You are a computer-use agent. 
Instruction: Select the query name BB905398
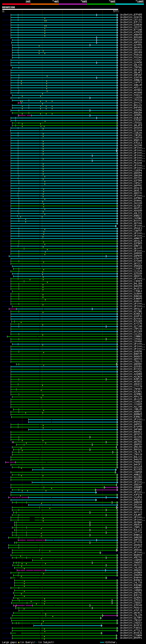point(8,8)
